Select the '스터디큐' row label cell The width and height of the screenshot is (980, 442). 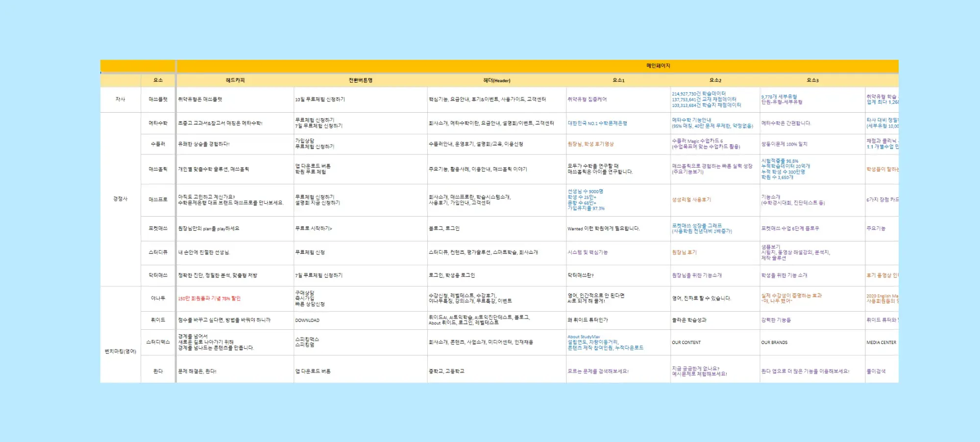point(158,253)
